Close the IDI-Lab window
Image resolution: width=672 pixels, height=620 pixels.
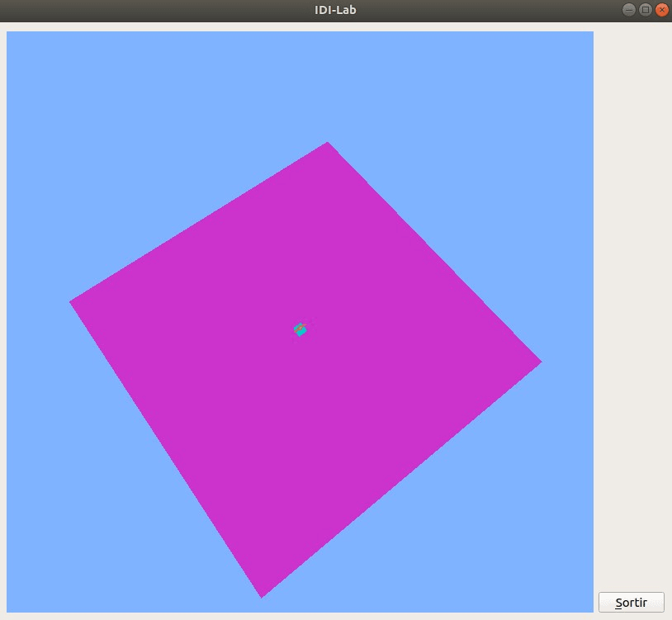pyautogui.click(x=661, y=10)
